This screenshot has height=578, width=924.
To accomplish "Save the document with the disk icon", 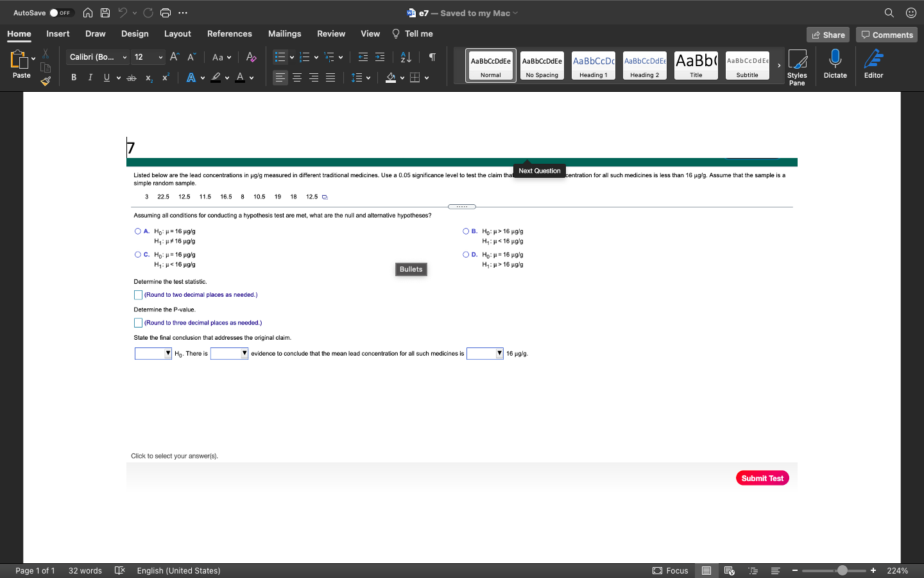I will point(105,13).
